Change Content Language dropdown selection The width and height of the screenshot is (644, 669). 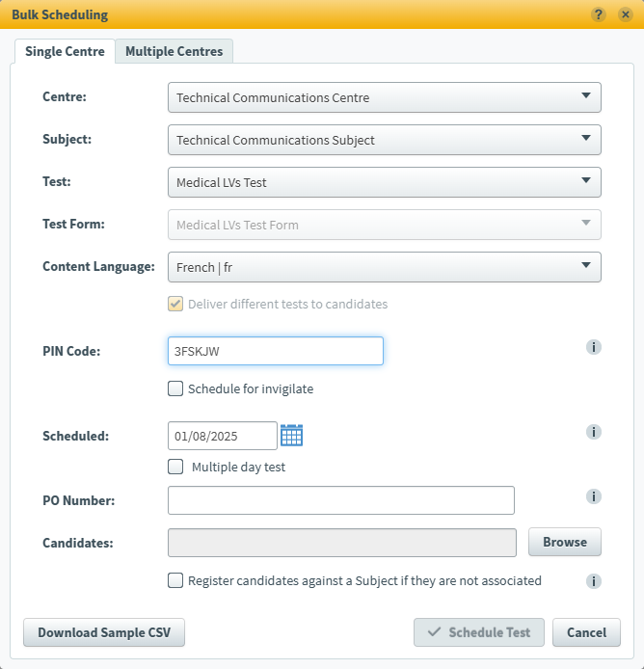tap(385, 267)
